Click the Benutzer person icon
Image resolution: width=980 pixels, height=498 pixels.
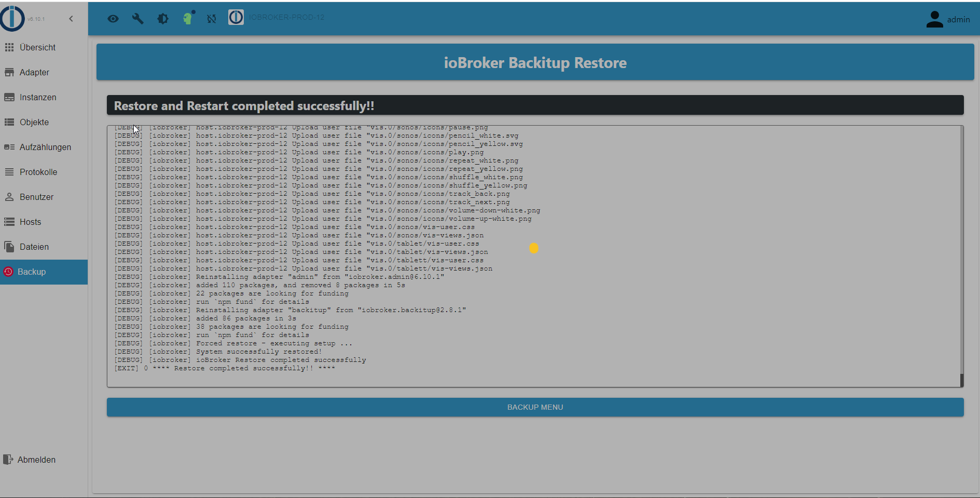coord(9,197)
